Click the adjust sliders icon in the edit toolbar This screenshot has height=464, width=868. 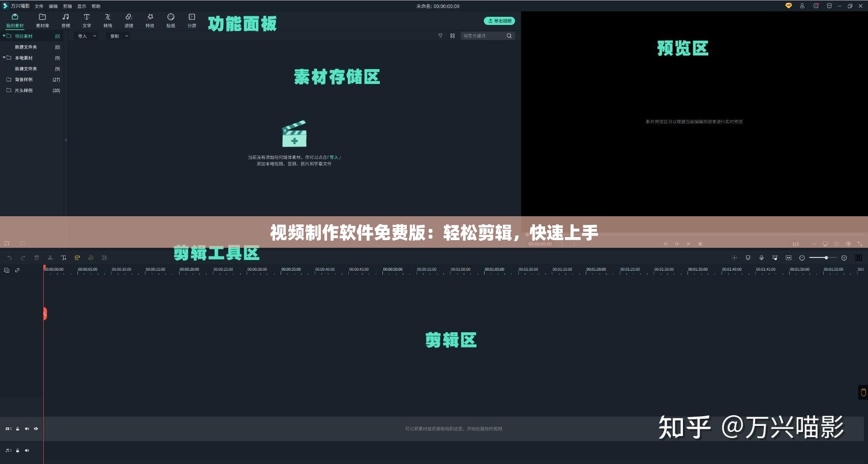coord(104,258)
